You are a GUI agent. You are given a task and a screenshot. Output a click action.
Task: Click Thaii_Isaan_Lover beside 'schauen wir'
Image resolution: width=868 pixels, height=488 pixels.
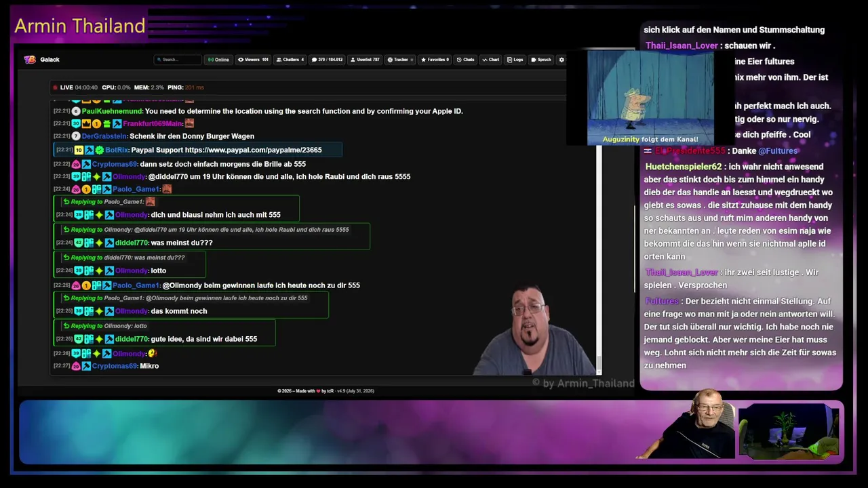pyautogui.click(x=682, y=45)
